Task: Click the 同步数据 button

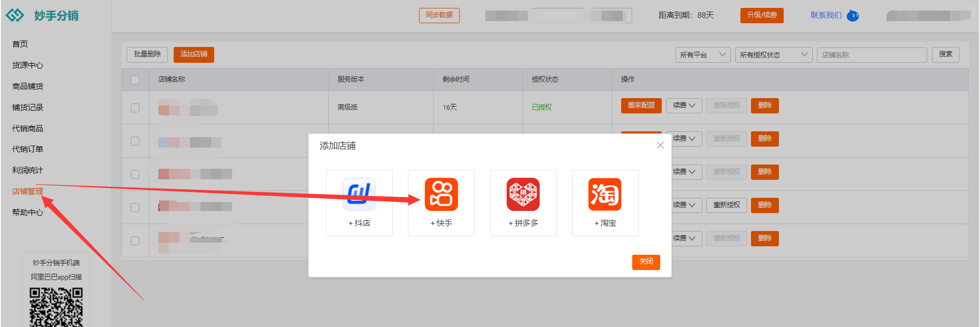Action: coord(439,15)
